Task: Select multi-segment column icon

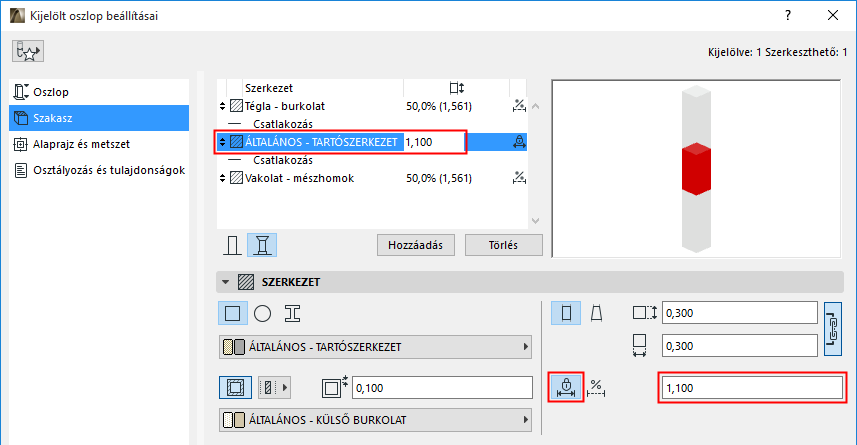Action: pyautogui.click(x=263, y=244)
